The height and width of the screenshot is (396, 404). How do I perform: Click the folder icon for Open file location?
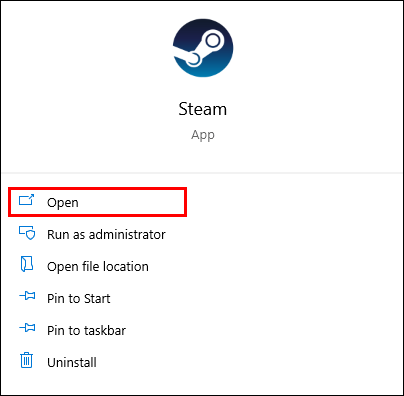click(27, 264)
